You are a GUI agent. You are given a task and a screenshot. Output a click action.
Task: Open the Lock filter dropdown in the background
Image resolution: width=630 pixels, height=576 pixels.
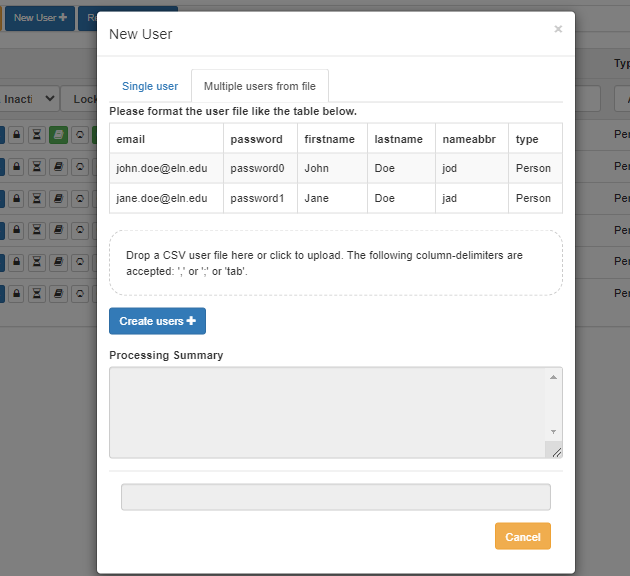(80, 99)
